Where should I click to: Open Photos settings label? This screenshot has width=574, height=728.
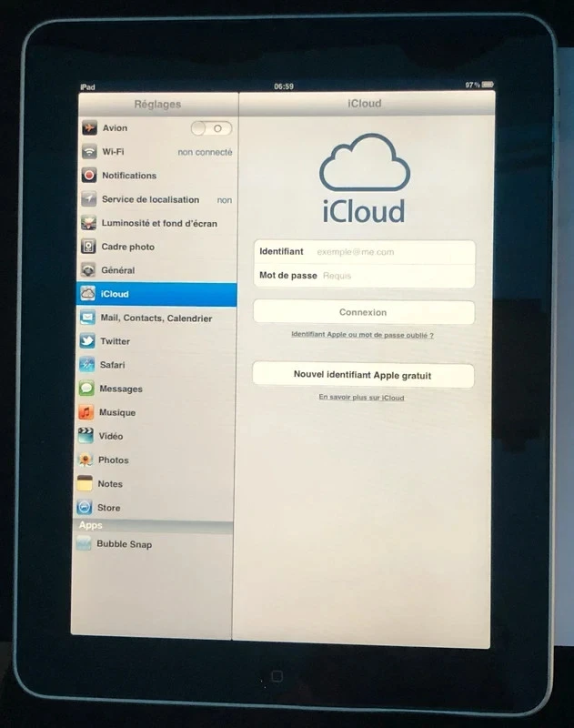tap(113, 460)
